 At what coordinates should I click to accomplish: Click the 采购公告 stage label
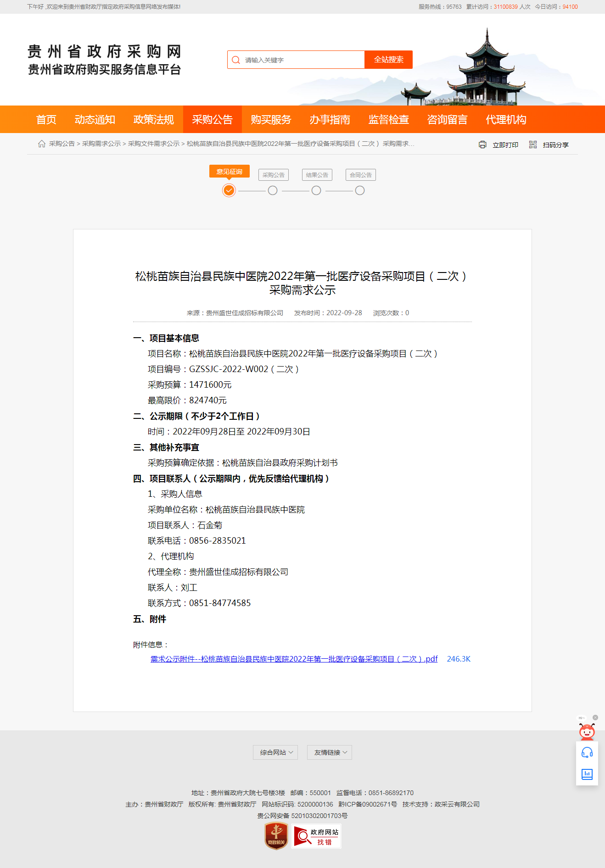[x=274, y=175]
